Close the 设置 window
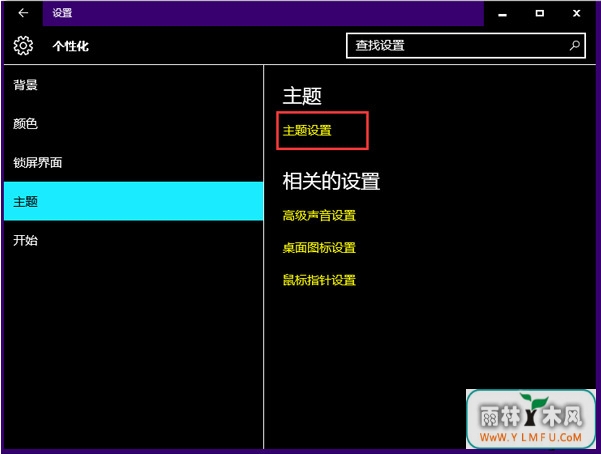This screenshot has height=454, width=601. [576, 13]
